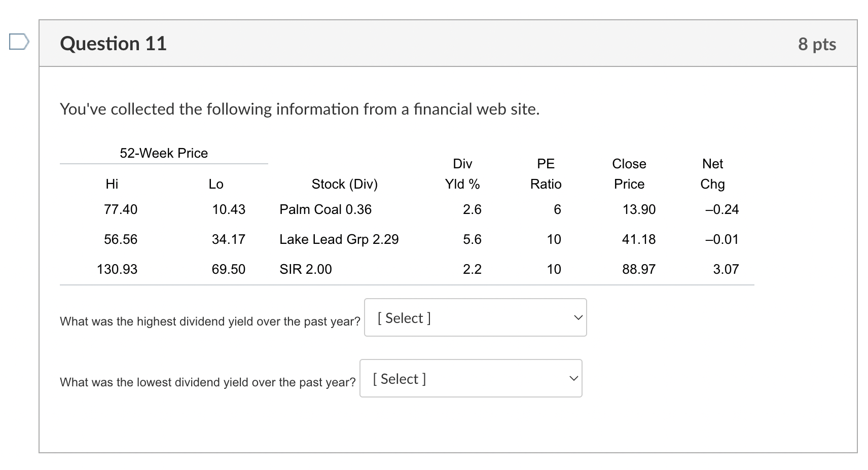Click the Close Price column header

click(629, 174)
